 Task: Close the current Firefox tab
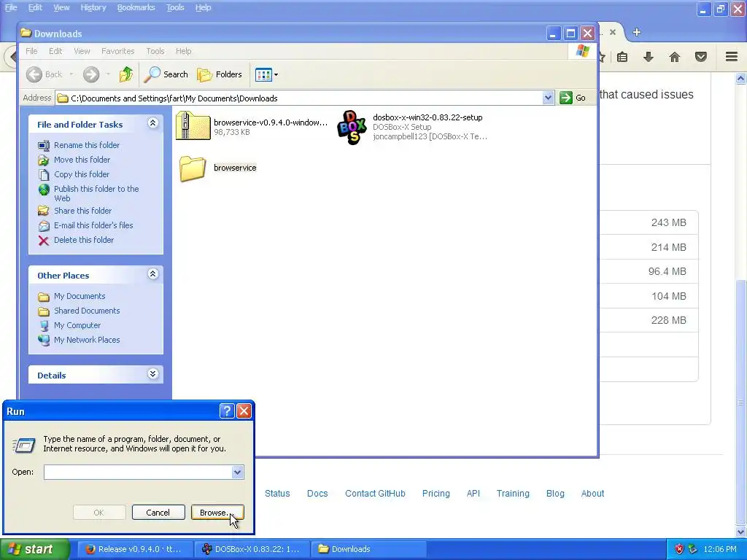pyautogui.click(x=613, y=32)
